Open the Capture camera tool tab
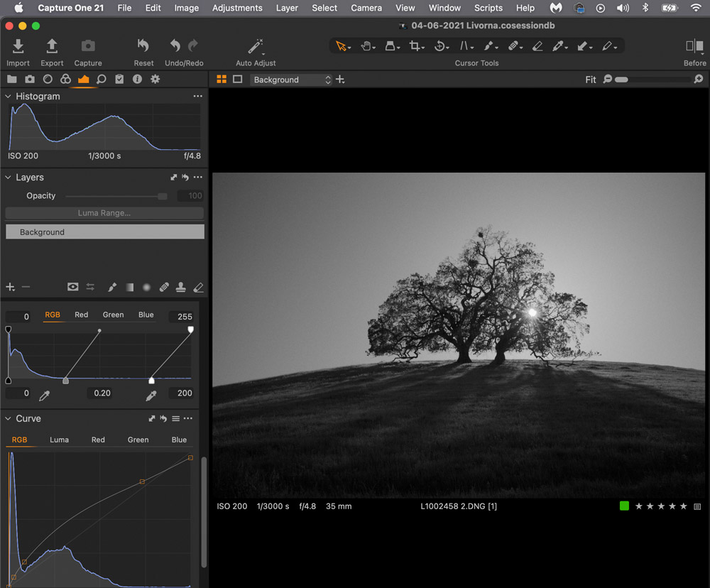 30,80
